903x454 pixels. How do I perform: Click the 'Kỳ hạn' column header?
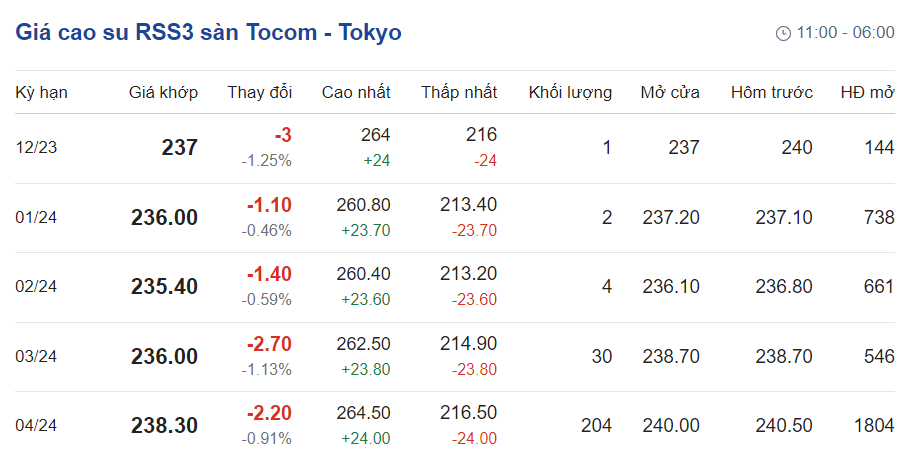click(41, 92)
